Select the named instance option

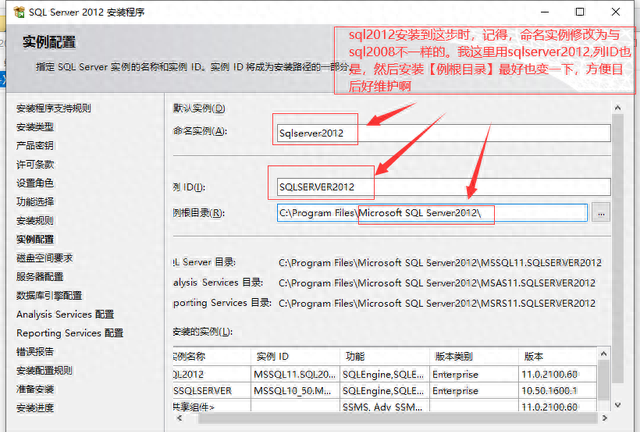tap(200, 131)
